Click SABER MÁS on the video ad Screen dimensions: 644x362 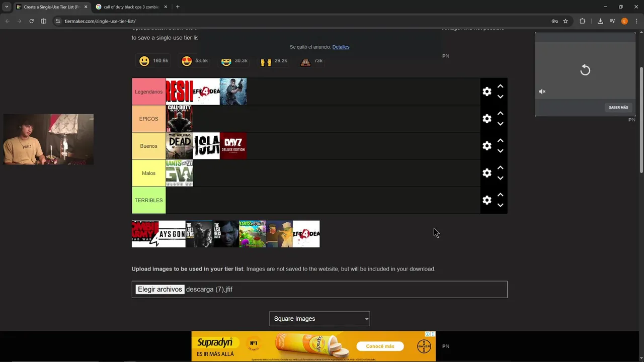point(618,108)
